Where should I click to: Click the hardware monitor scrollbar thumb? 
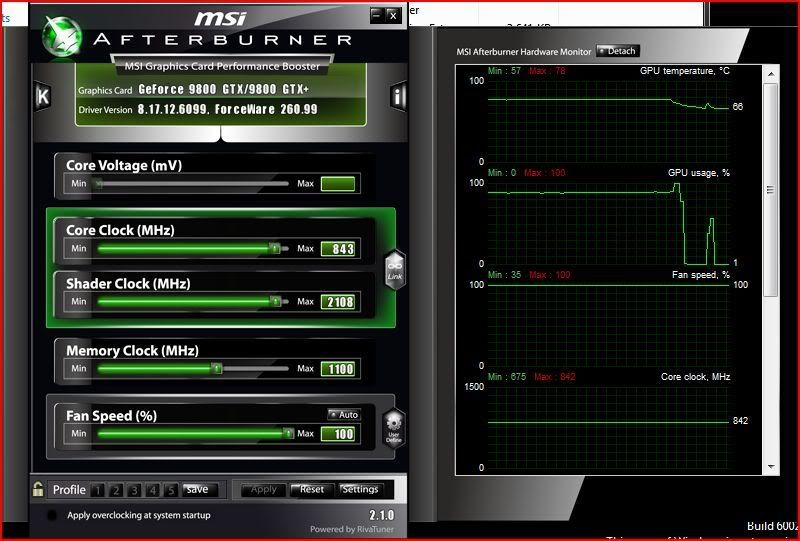coord(770,190)
